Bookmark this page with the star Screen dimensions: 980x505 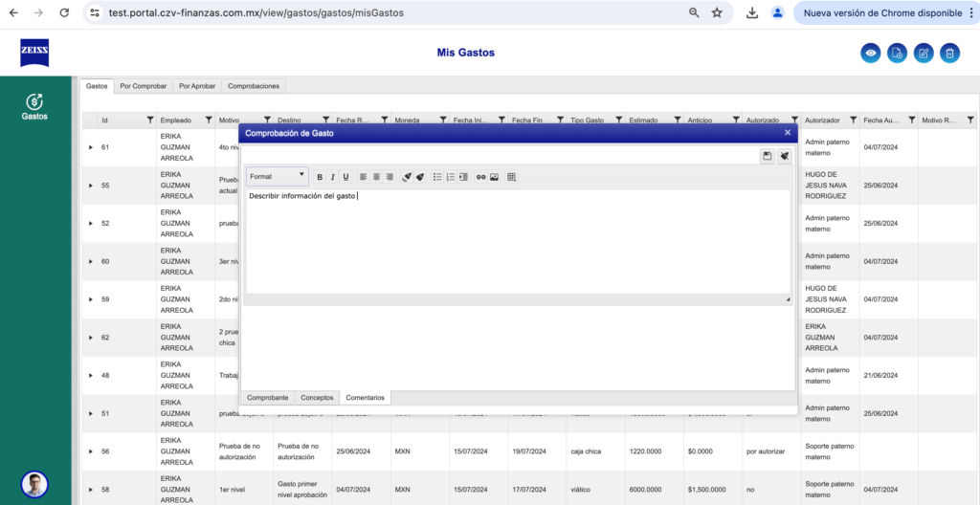[717, 12]
